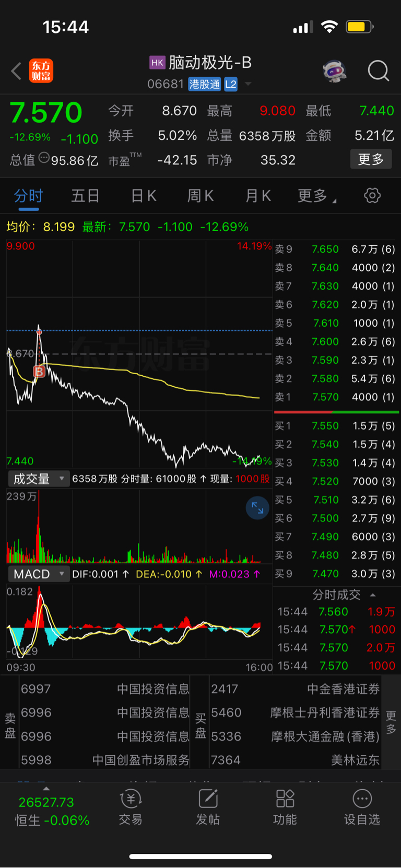Viewport: 401px width, 868px height.
Task: Tap the 均价 8.199 label
Action: 41,227
